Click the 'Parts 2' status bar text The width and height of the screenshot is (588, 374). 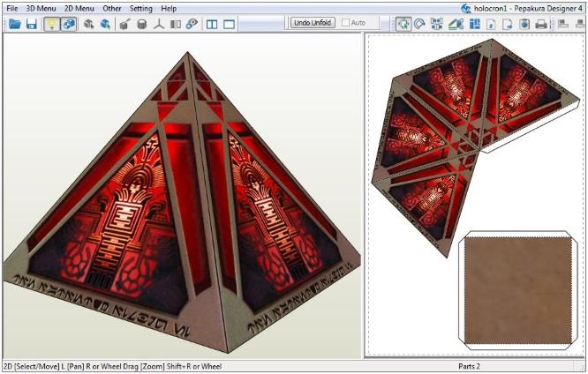coord(469,366)
